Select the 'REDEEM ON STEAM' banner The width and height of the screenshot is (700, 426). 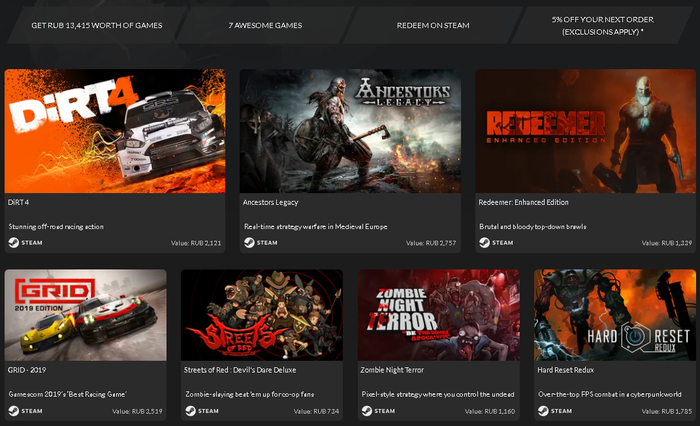pyautogui.click(x=433, y=25)
